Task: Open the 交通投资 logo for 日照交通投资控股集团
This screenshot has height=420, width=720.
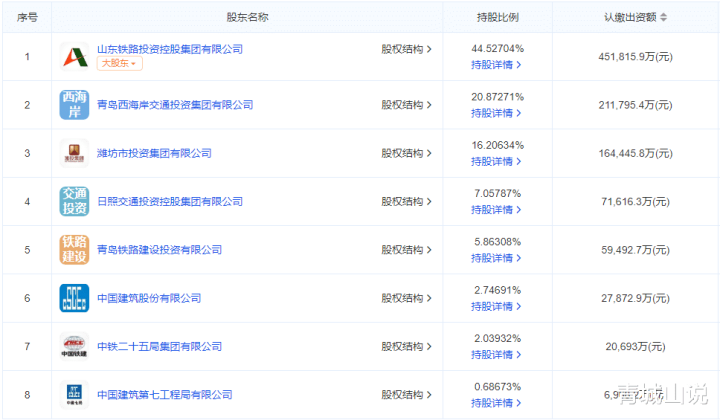Action: (x=74, y=202)
